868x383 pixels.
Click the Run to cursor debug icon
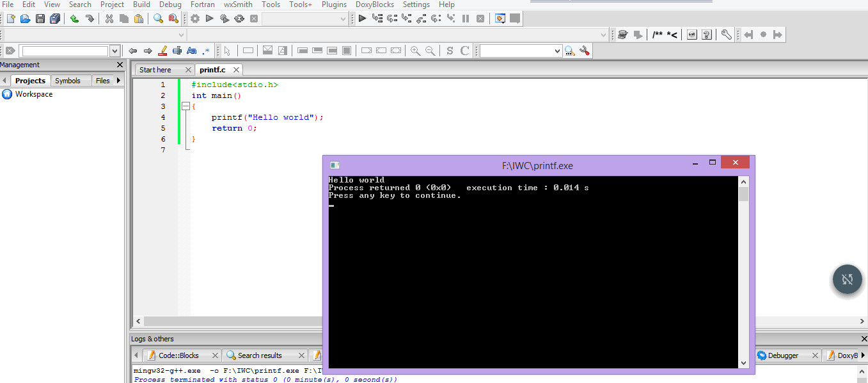tap(377, 19)
